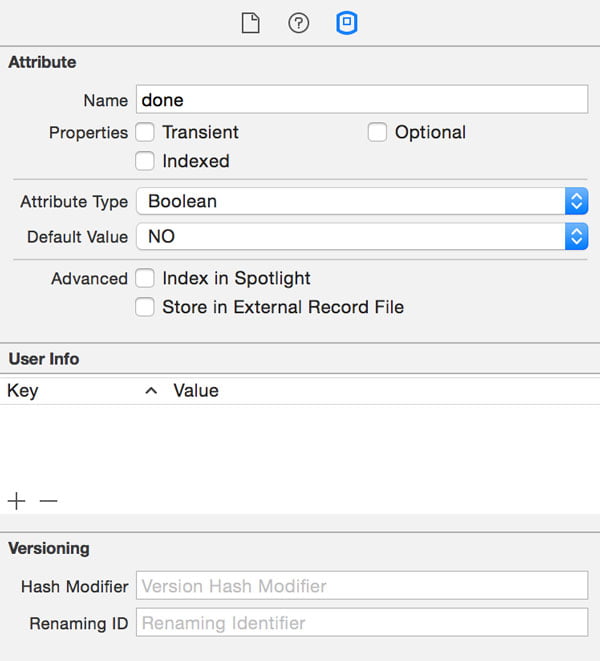The image size is (600, 661).
Task: Select the Data Model inspector icon
Action: [x=347, y=23]
